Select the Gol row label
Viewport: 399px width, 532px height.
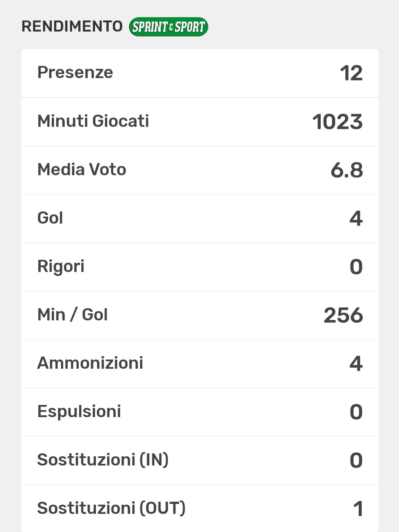(50, 218)
